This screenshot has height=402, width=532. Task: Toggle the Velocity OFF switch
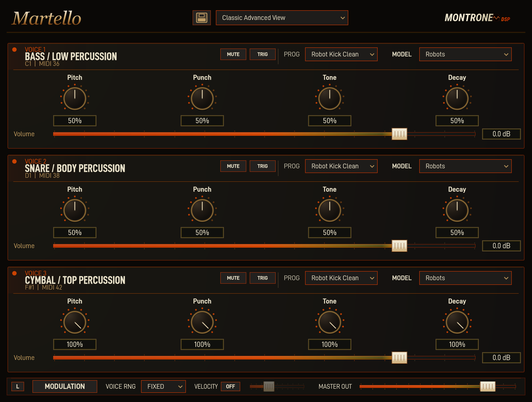click(231, 386)
